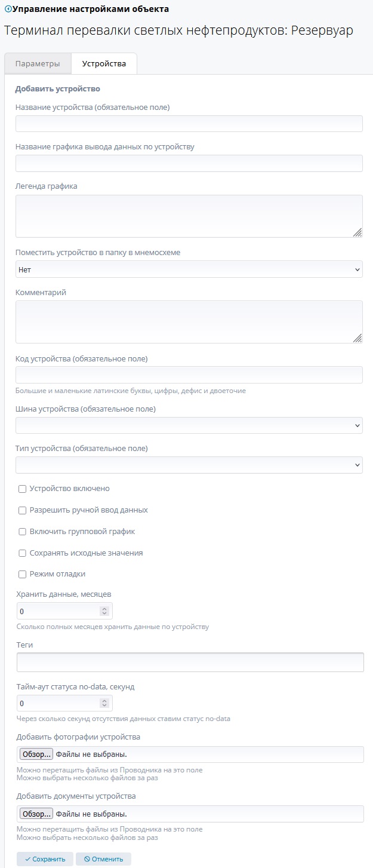Screen dimensions: 373x868
Task: Click the circle icon beside Управление настройками объекта
Action: (8, 9)
